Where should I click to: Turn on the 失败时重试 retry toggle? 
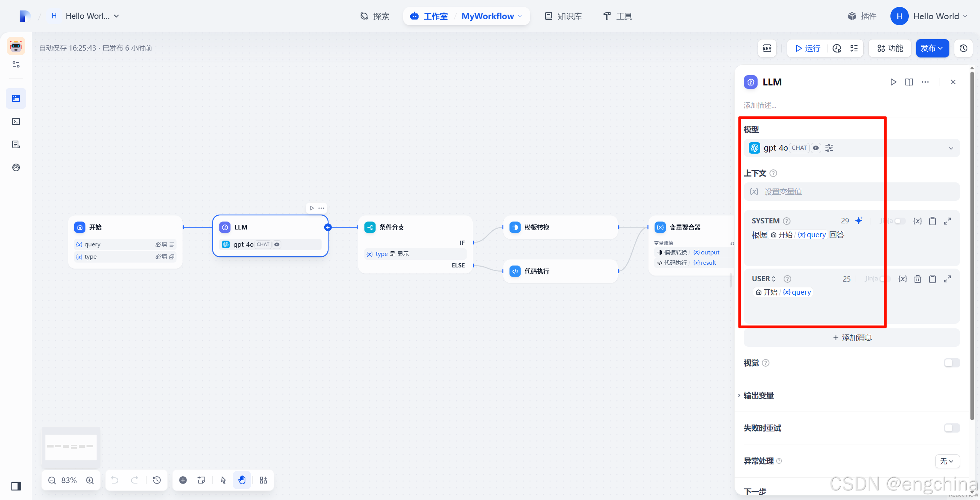click(952, 428)
